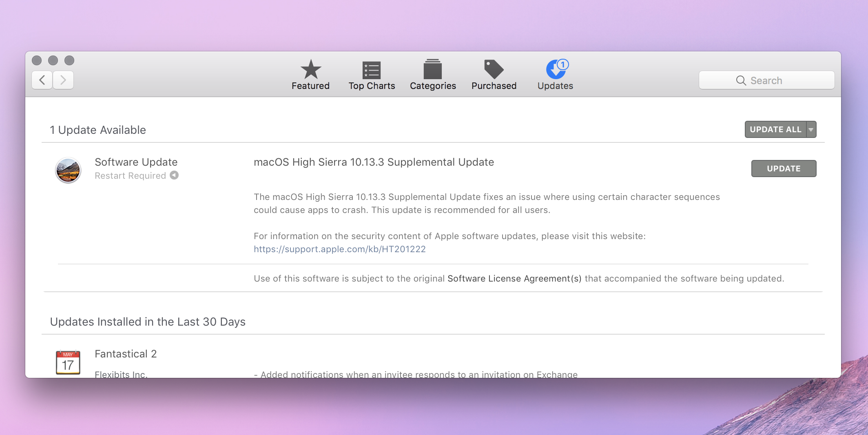Select the Featured tab label
The height and width of the screenshot is (435, 868).
(311, 86)
